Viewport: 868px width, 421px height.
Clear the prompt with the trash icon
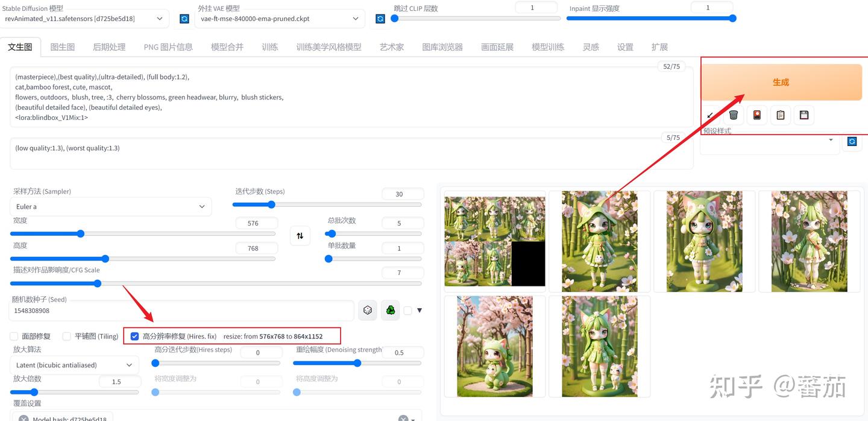pos(733,115)
